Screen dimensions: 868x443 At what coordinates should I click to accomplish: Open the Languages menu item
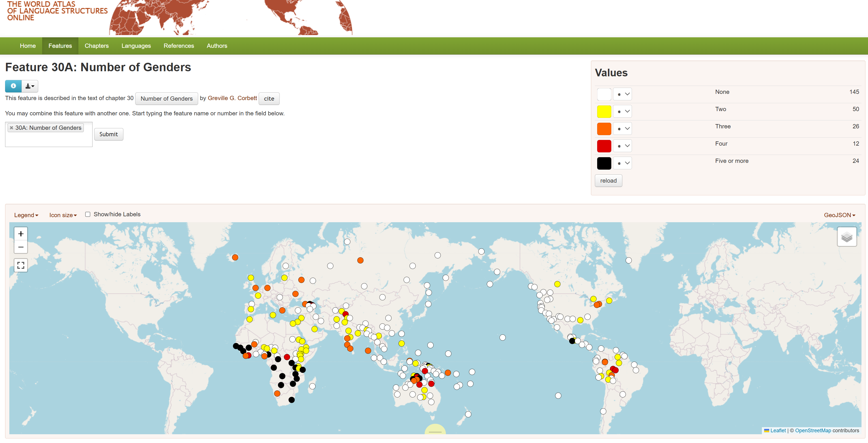pos(136,46)
